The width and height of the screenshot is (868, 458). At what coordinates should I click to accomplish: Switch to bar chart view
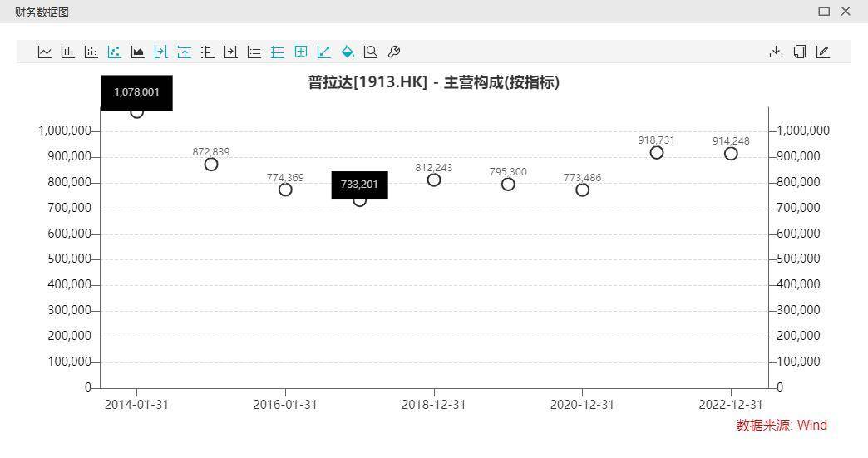pyautogui.click(x=67, y=52)
